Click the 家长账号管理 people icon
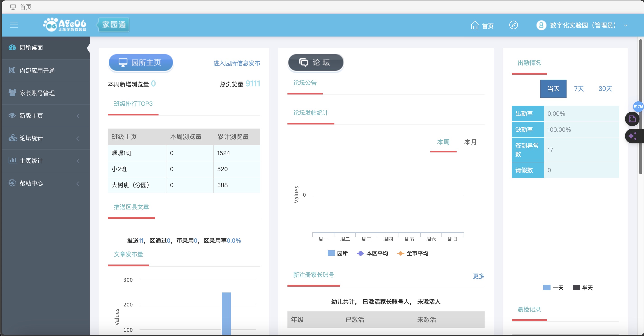 [12, 93]
